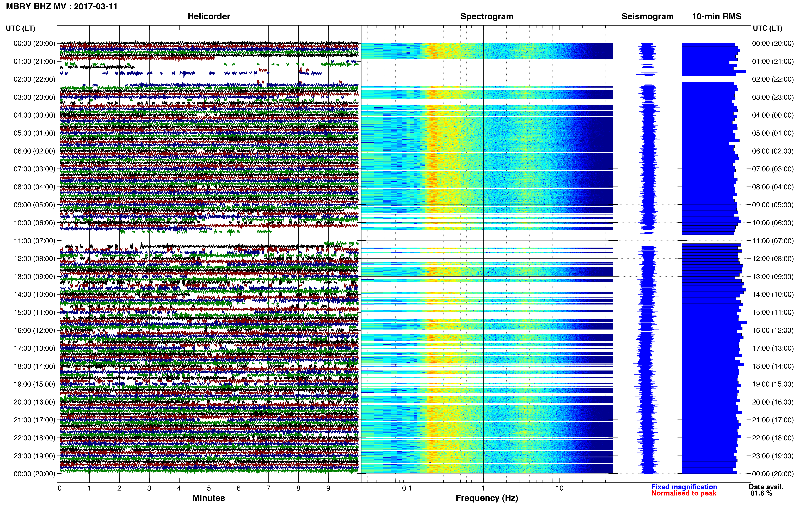Click the Fixed magnification legend text

tap(684, 487)
